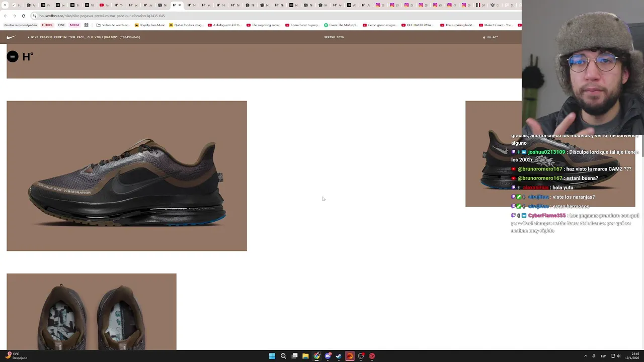Click 'viste los naranjas?' chat message
Image resolution: width=644 pixels, height=362 pixels.
[x=574, y=197]
